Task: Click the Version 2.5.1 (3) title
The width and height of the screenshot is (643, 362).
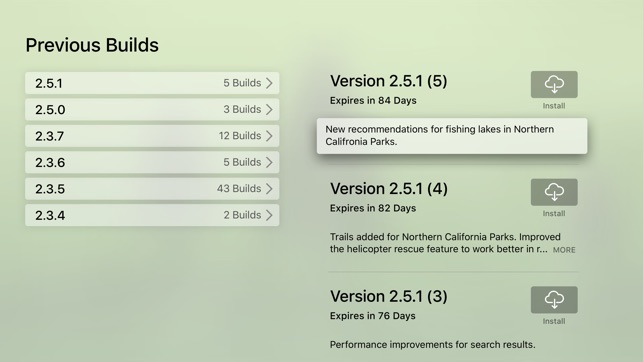Action: click(x=389, y=296)
